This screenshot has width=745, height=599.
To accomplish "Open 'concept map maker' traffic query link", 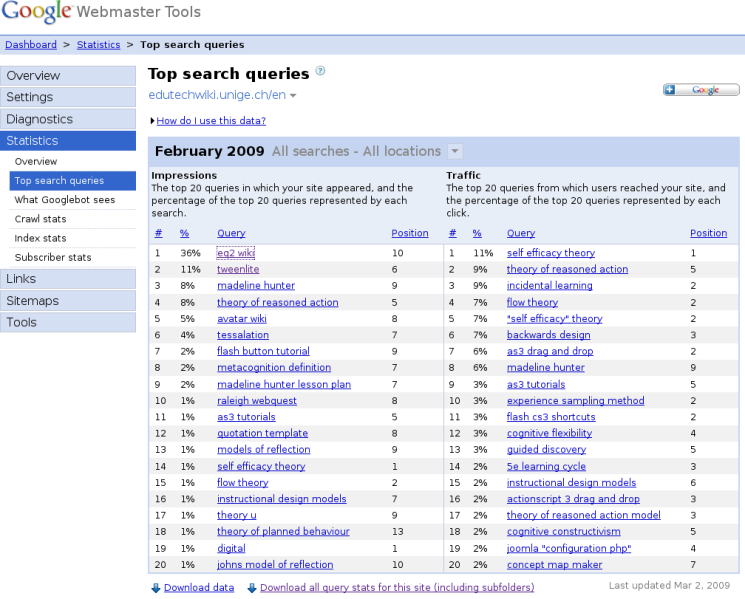I will (x=554, y=565).
